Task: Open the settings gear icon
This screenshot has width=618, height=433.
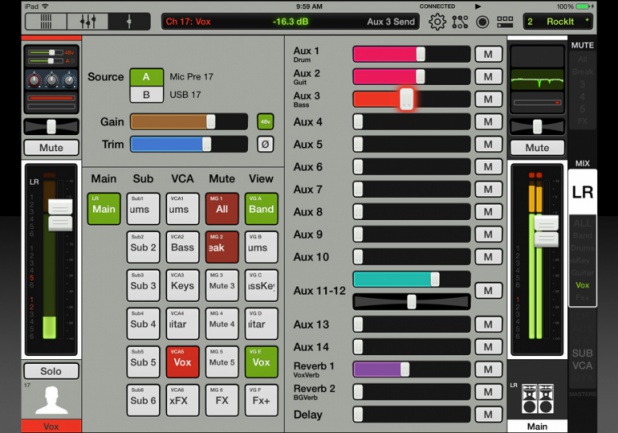Action: click(x=437, y=22)
